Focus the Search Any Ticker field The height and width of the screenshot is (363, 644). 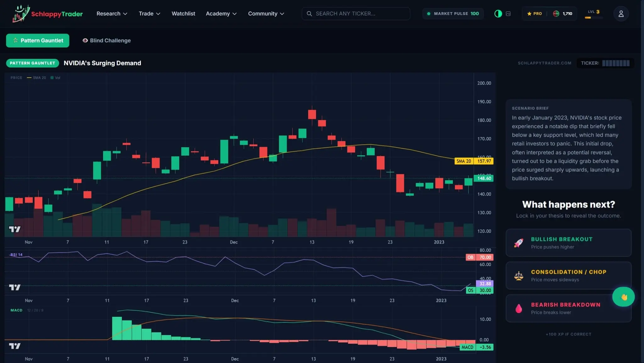click(356, 14)
